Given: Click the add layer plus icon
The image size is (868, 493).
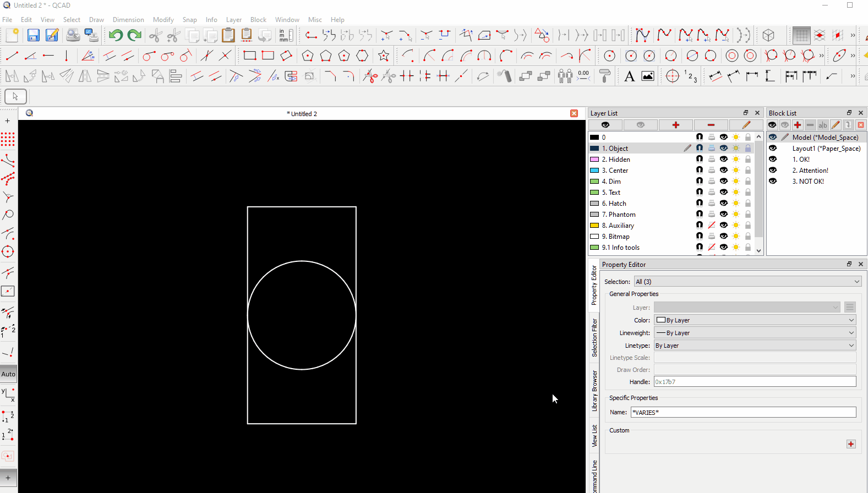Looking at the screenshot, I should point(675,125).
